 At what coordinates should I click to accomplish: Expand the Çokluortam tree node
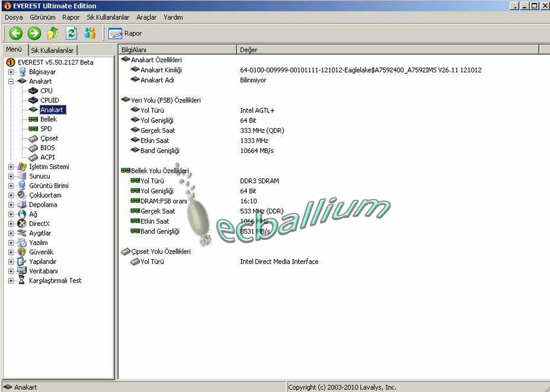[11, 195]
